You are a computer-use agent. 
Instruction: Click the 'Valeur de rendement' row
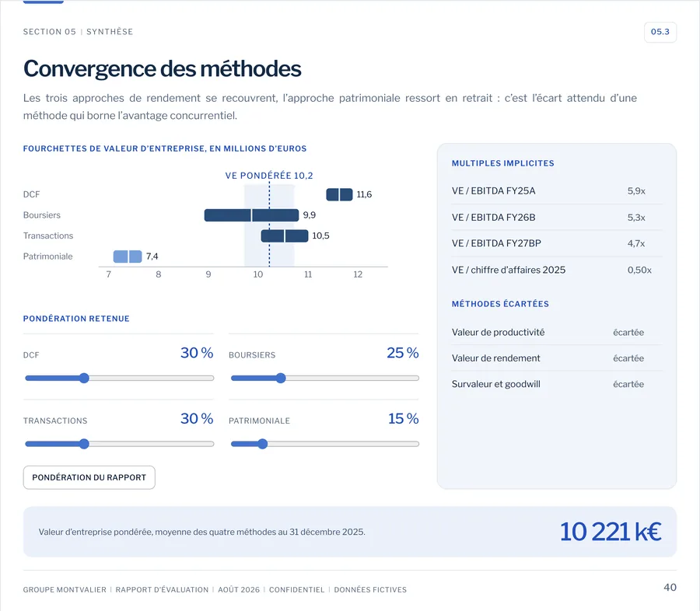pos(557,358)
